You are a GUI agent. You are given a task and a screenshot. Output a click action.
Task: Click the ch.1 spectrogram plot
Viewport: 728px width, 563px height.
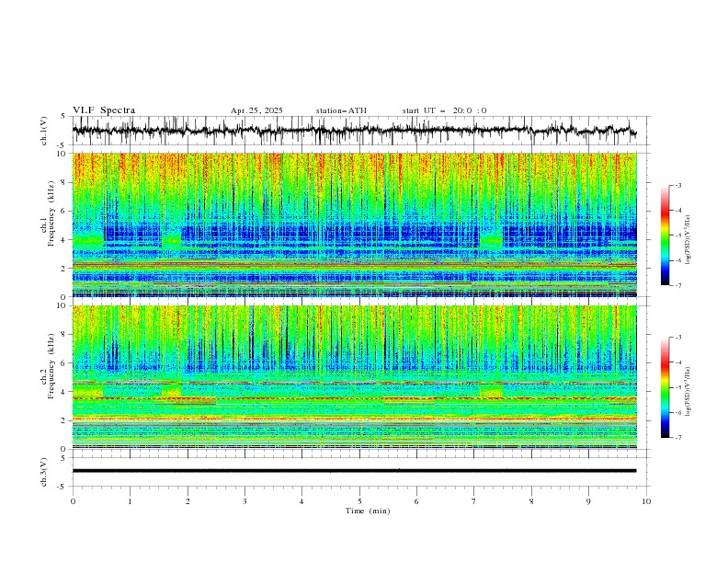355,224
